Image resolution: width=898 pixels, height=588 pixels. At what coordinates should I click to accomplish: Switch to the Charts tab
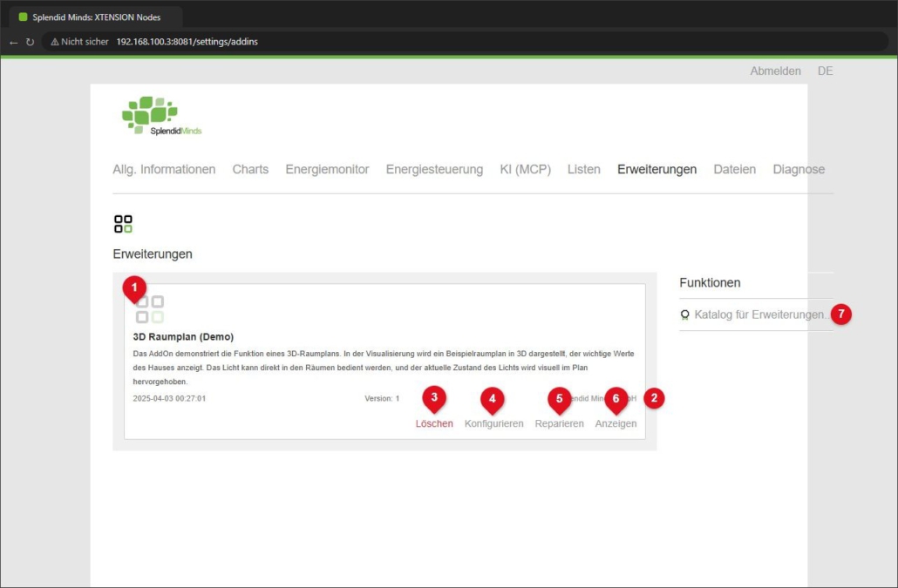coord(250,169)
